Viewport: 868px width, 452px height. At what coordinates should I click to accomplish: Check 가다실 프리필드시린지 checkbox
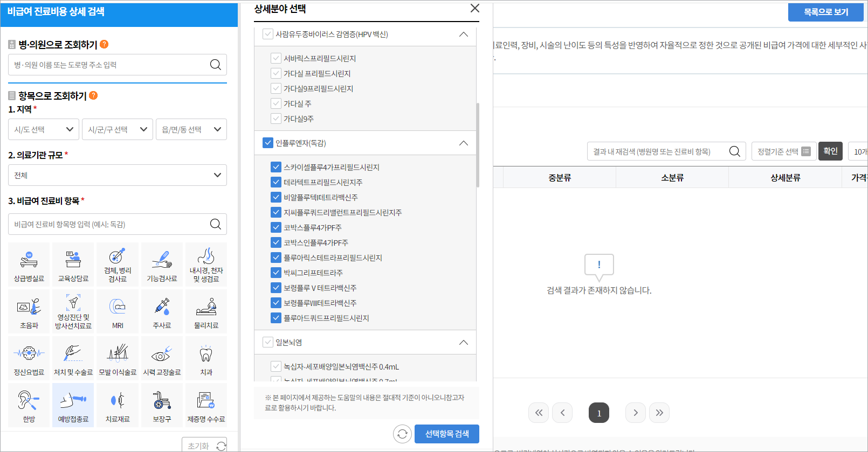point(276,73)
